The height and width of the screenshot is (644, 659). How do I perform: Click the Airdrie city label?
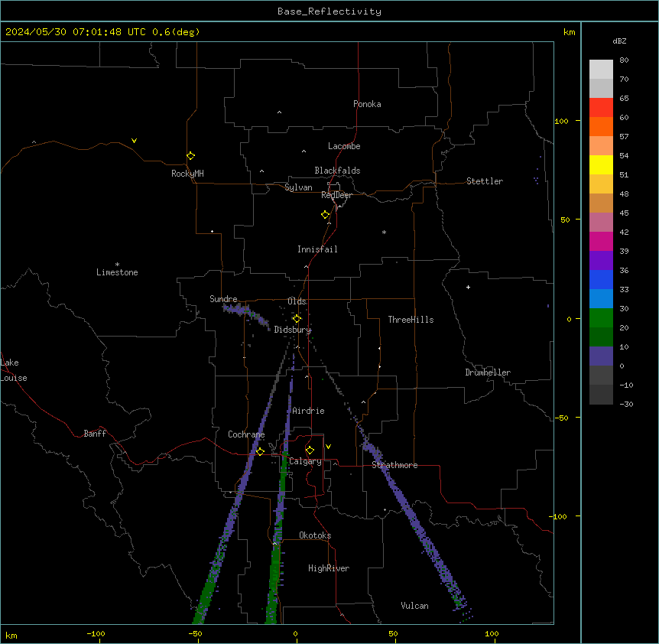pyautogui.click(x=308, y=411)
